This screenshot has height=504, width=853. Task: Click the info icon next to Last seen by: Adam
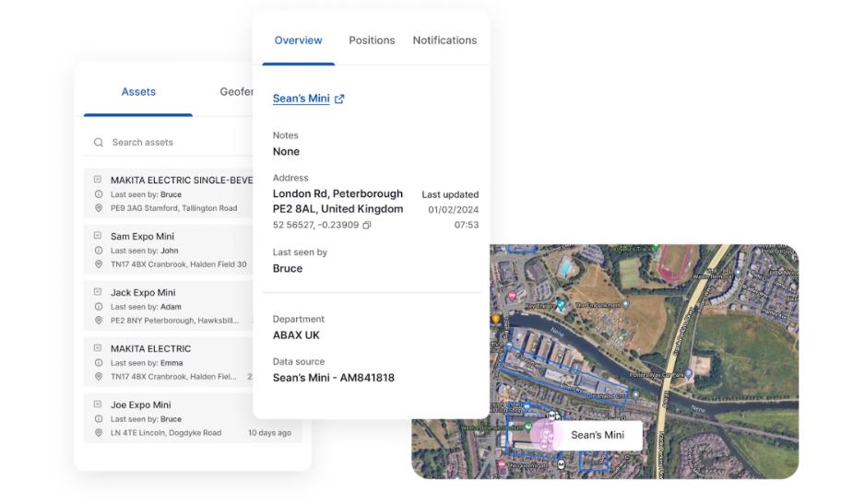(x=98, y=307)
